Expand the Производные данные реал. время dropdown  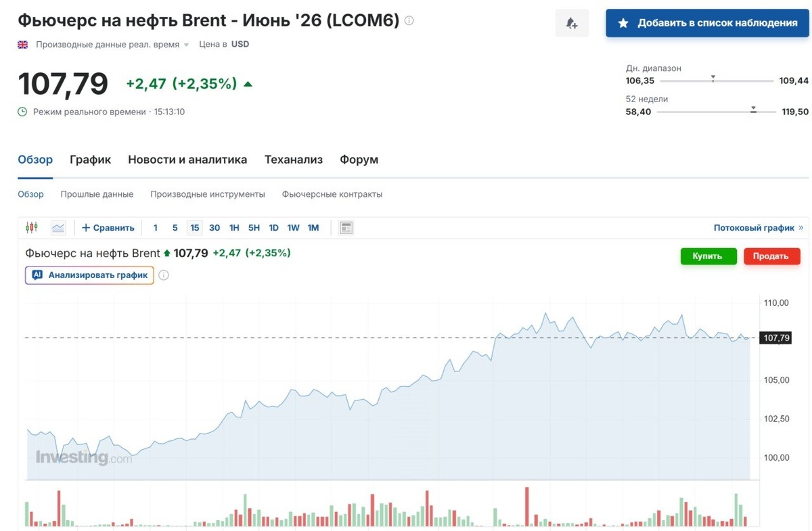point(186,45)
